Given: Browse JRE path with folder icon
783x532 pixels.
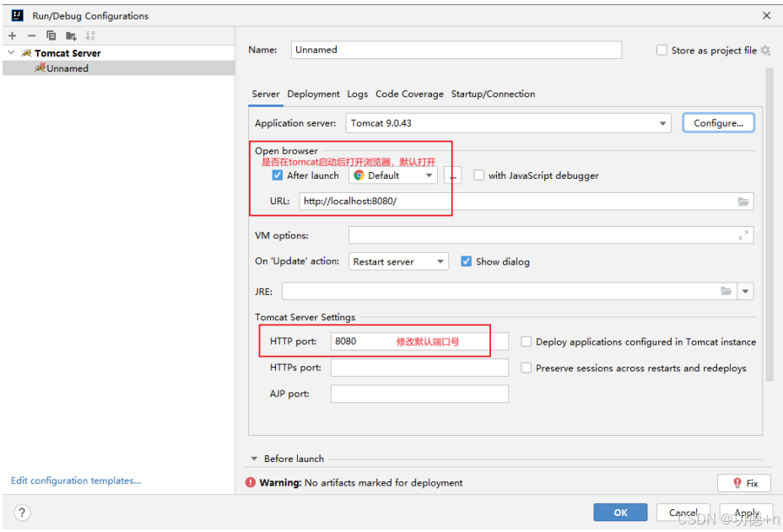Looking at the screenshot, I should pos(726,291).
